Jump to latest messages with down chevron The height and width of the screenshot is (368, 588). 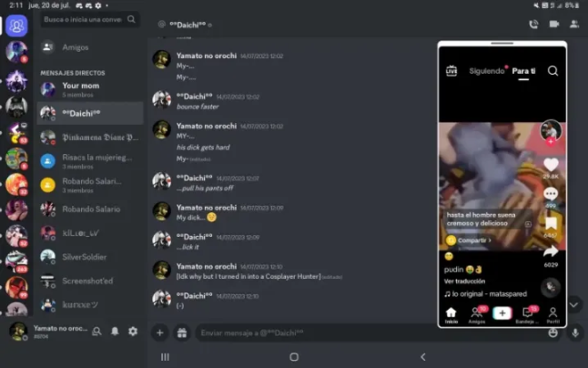[x=573, y=304]
